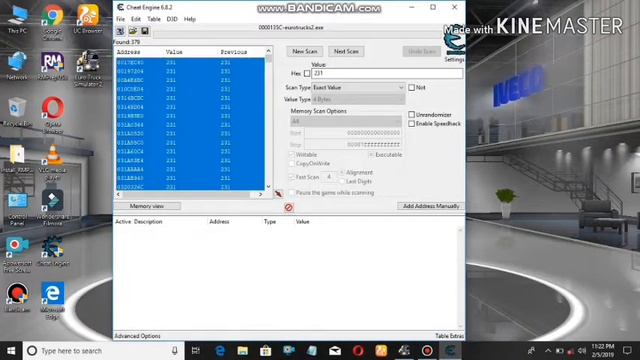Toggle the Not checkbox

(411, 87)
